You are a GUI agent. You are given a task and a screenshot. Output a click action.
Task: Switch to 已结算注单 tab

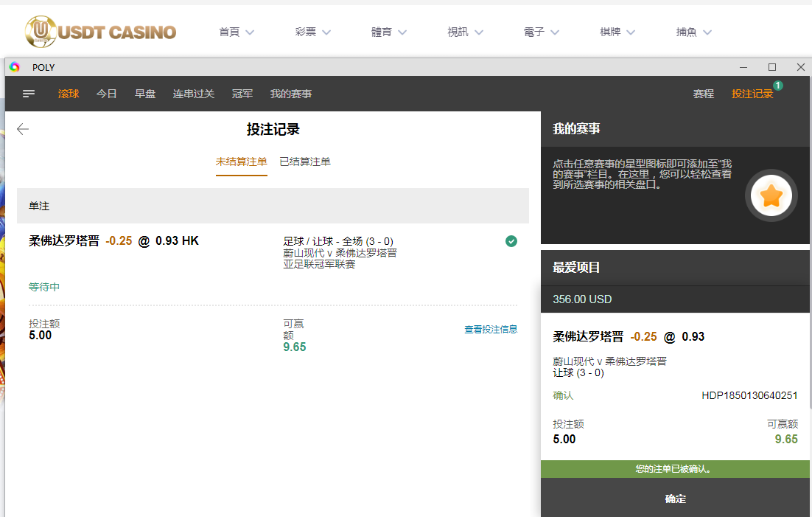pos(305,162)
